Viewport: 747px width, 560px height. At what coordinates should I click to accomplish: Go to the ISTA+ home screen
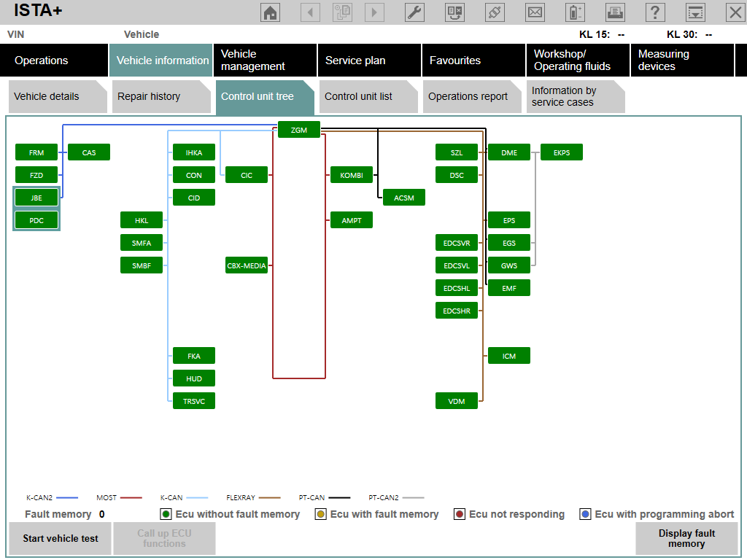coord(270,12)
